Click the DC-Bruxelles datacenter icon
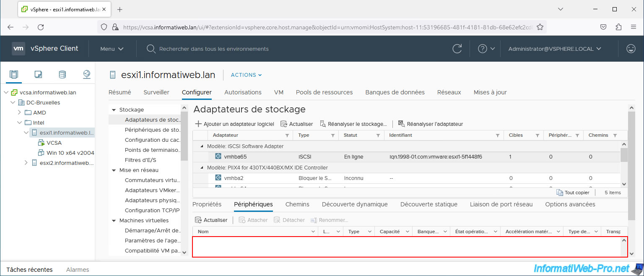Screen dimensions: 644x276 pos(21,102)
